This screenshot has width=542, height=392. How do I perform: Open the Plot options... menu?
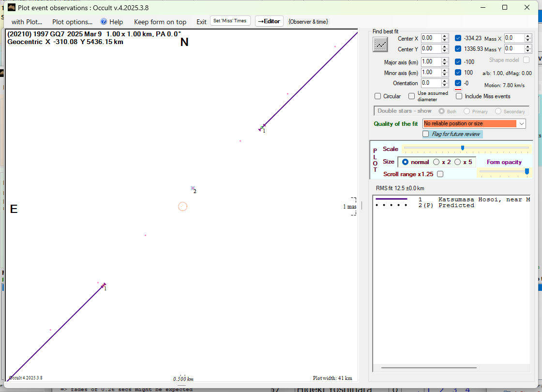click(72, 22)
